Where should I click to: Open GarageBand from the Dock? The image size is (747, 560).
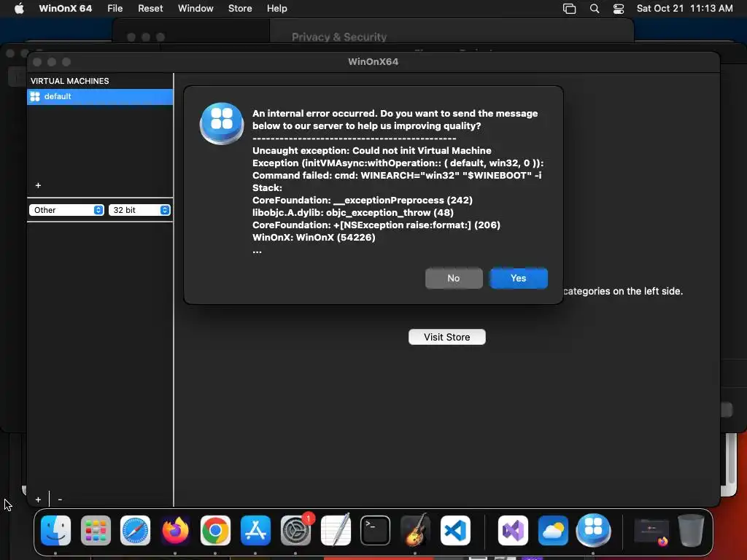point(415,531)
